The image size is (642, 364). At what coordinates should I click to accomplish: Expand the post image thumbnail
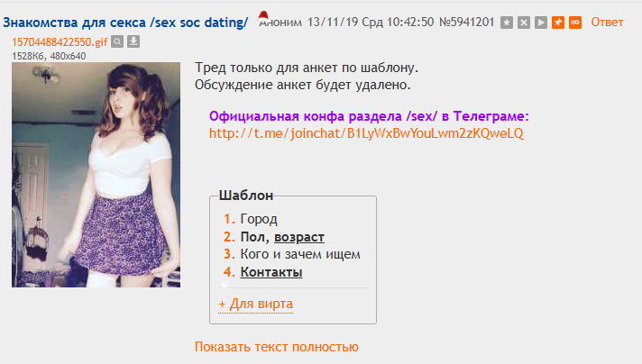(96, 175)
